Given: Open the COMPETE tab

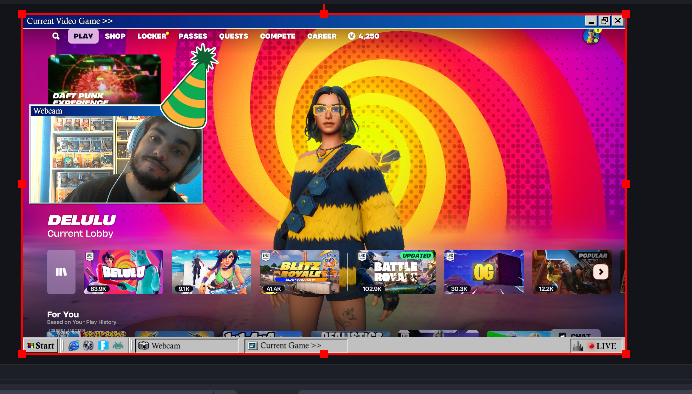Looking at the screenshot, I should [278, 36].
